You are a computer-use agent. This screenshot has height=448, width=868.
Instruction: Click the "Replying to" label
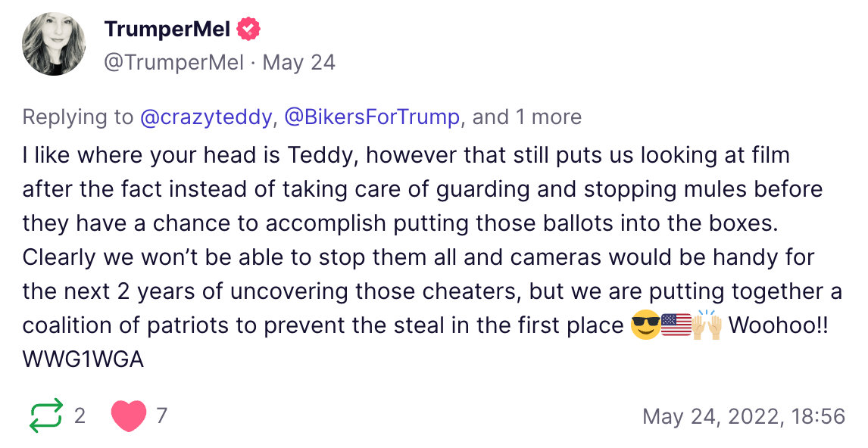tap(77, 117)
